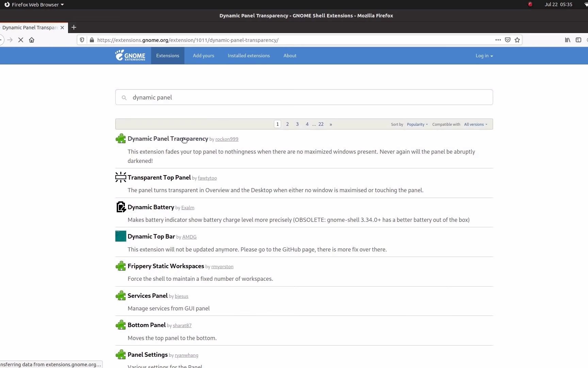Toggle the sidebar icon in toolbar
588x368 pixels.
point(578,40)
